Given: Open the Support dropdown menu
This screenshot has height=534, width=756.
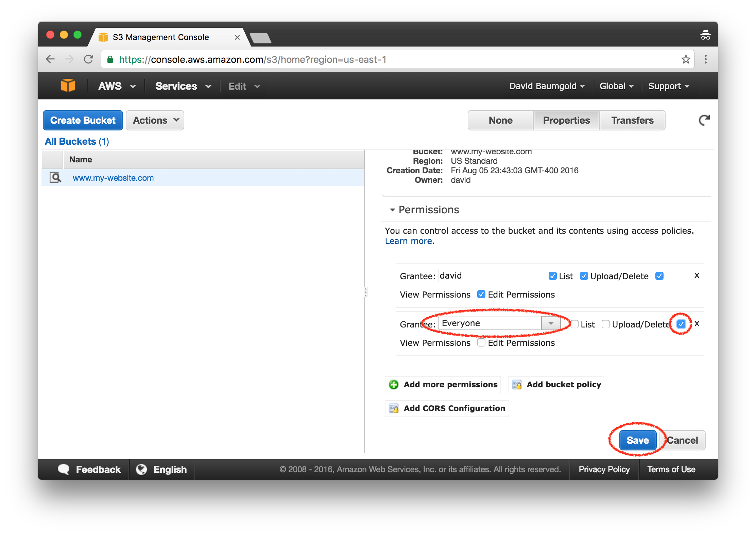Looking at the screenshot, I should (669, 86).
